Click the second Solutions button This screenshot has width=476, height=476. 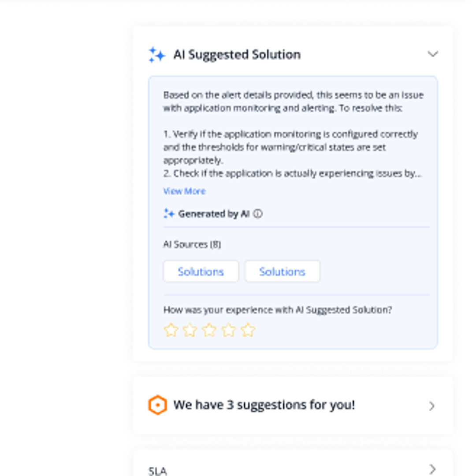click(282, 271)
